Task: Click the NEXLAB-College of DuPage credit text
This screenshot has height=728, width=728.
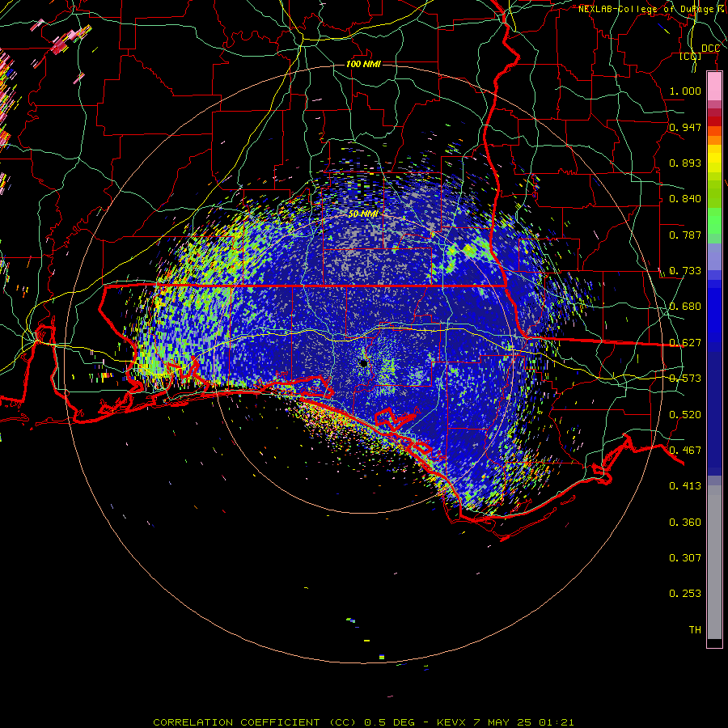Action: pyautogui.click(x=652, y=9)
